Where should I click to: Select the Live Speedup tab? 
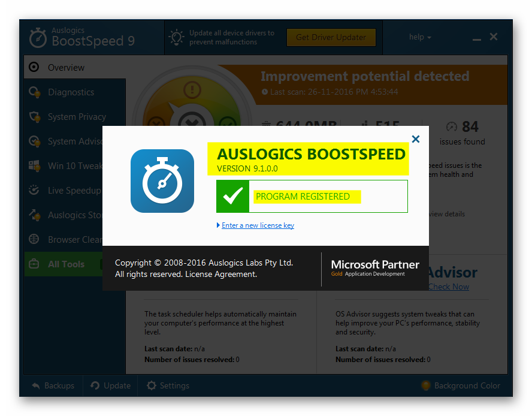tap(64, 190)
